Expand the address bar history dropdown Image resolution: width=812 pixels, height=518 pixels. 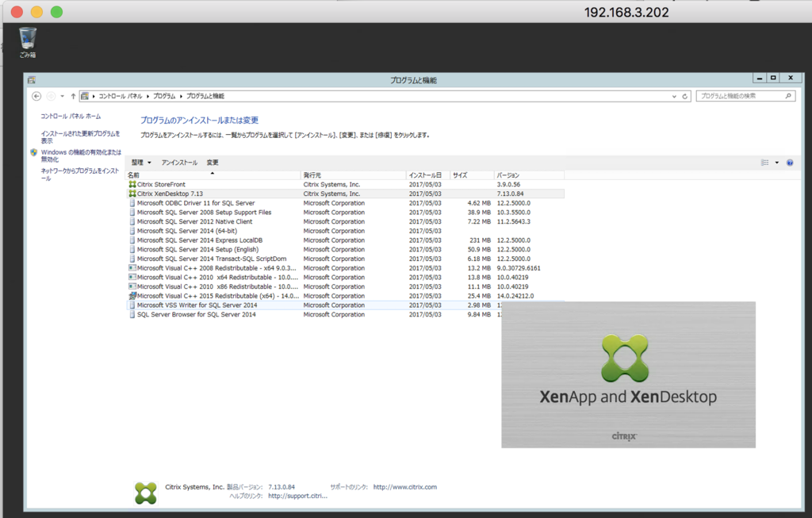(x=674, y=96)
